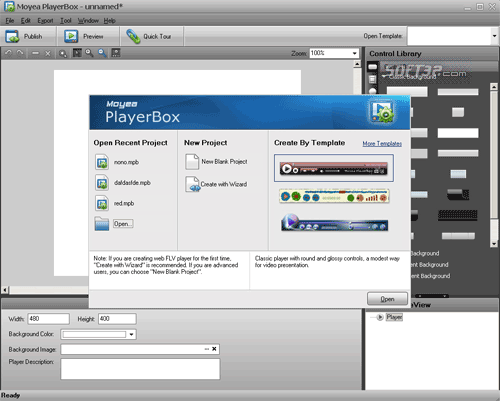500x401 pixels.
Task: Click the Open button at dialog bottom
Action: click(x=387, y=299)
